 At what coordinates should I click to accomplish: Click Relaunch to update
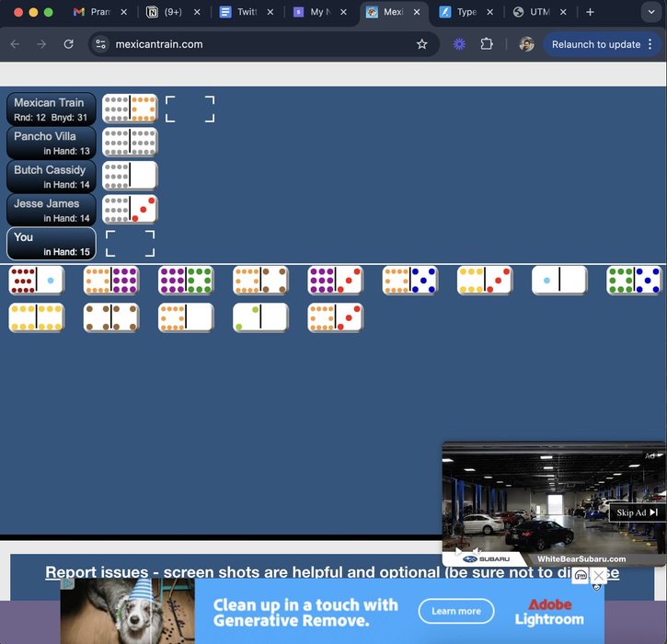[596, 44]
